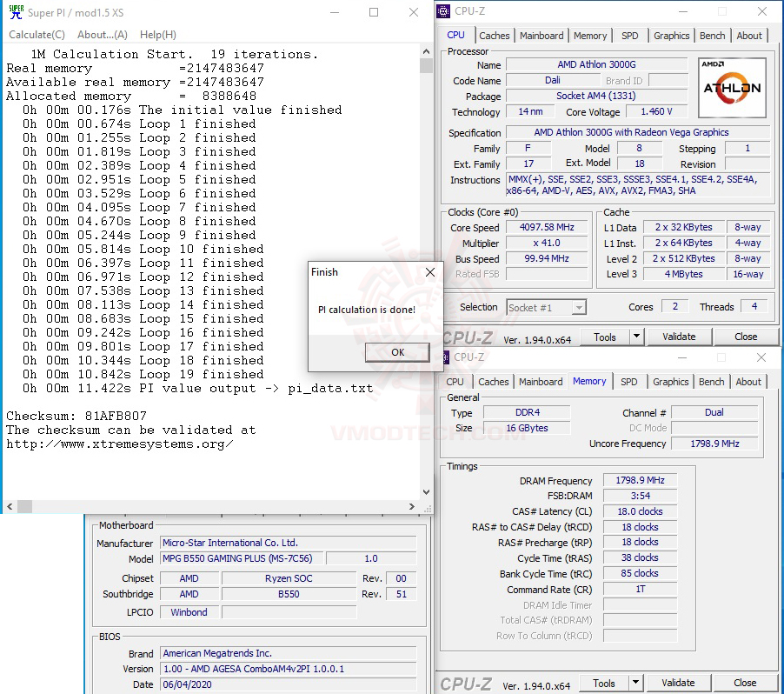
Task: Switch to About tab in top CPU-Z window
Action: (749, 36)
